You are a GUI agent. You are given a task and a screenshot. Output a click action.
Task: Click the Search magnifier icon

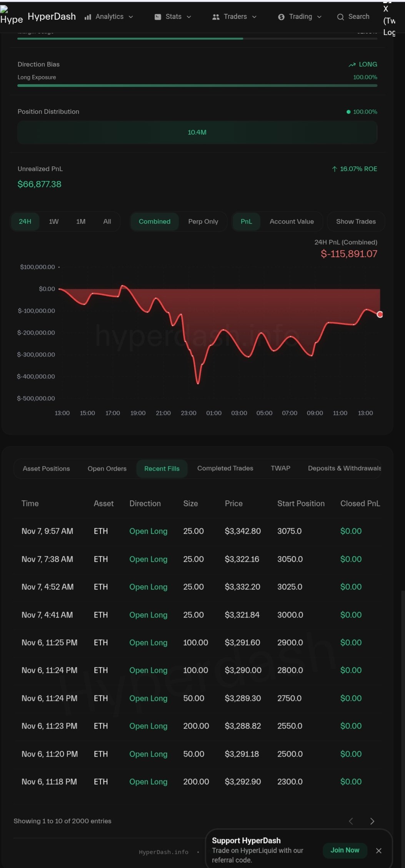[340, 17]
